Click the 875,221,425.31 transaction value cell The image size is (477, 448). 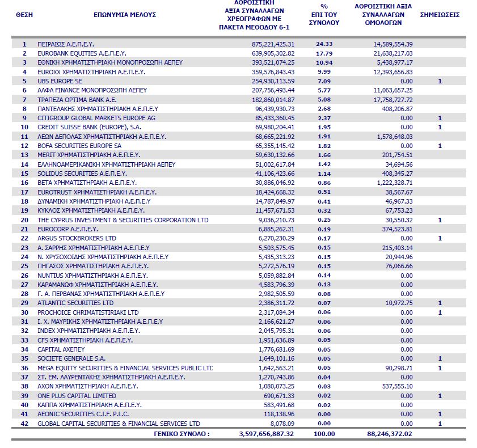pos(273,44)
